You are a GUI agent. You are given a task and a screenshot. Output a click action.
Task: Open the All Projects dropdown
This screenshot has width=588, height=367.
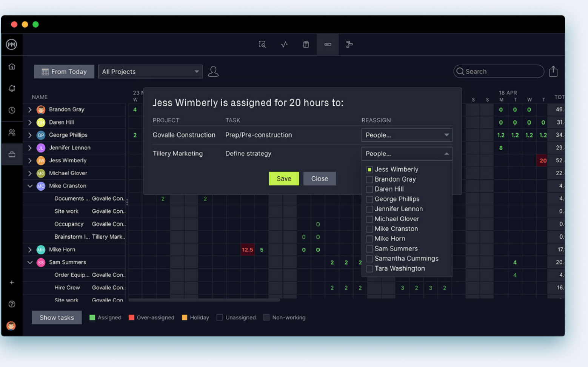150,71
